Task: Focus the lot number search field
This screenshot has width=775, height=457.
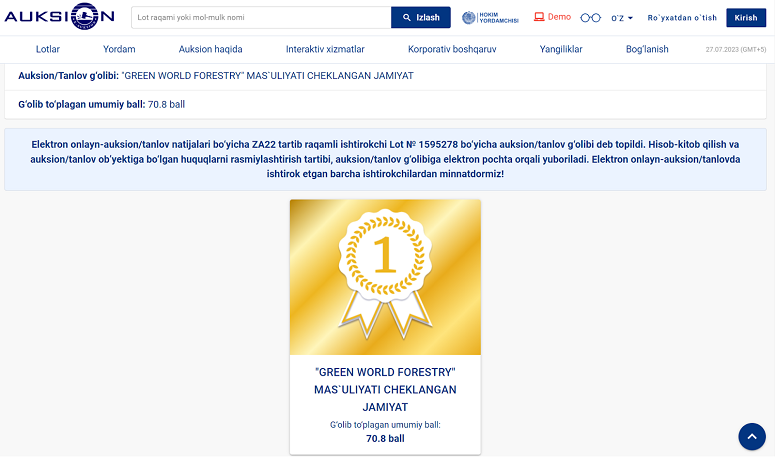Action: 261,17
